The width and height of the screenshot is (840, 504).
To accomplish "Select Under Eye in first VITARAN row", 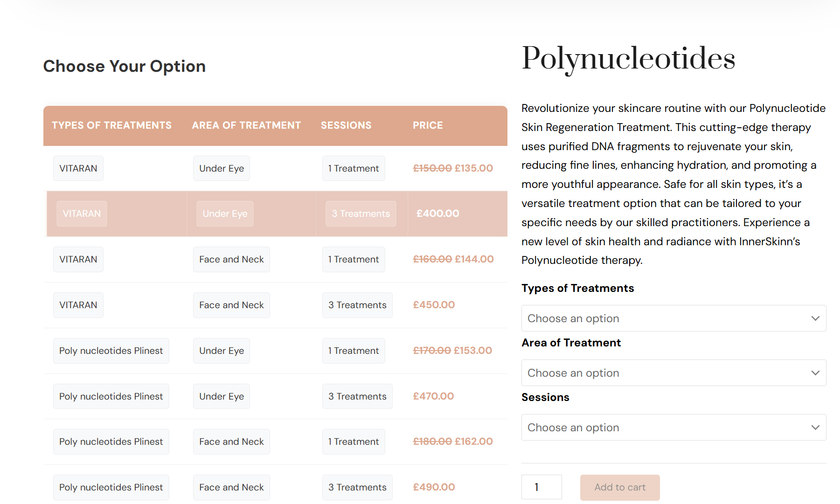I will click(x=222, y=168).
